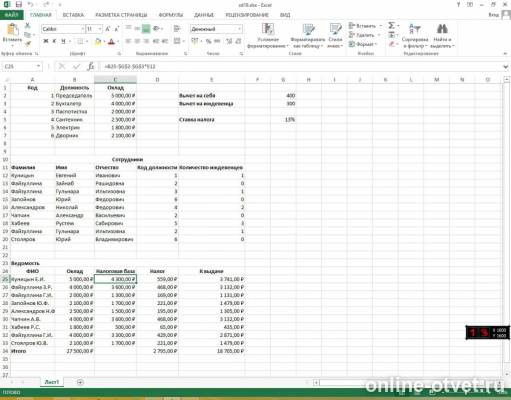This screenshot has height=400, width=511.
Task: Click Удалить cells button
Action: tap(364, 35)
